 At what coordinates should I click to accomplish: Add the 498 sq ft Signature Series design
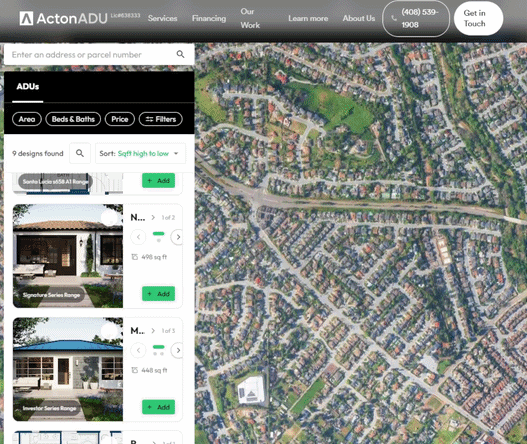pyautogui.click(x=158, y=294)
